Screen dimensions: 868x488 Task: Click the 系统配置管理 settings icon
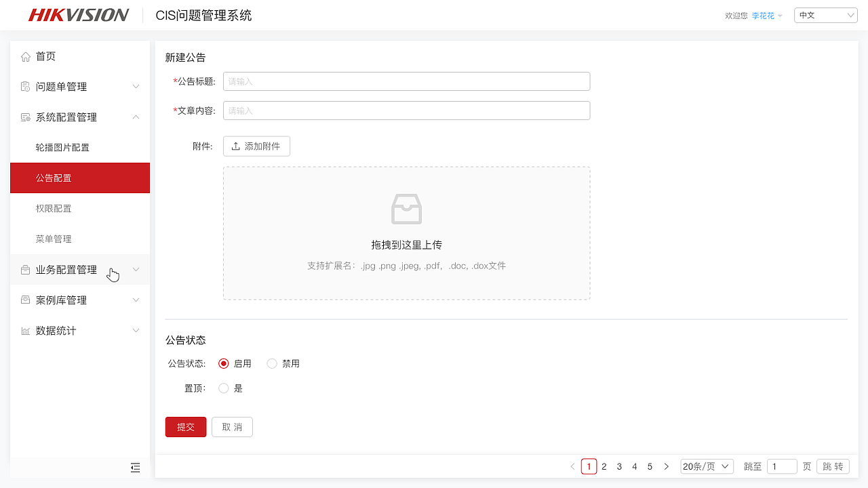[x=26, y=117]
